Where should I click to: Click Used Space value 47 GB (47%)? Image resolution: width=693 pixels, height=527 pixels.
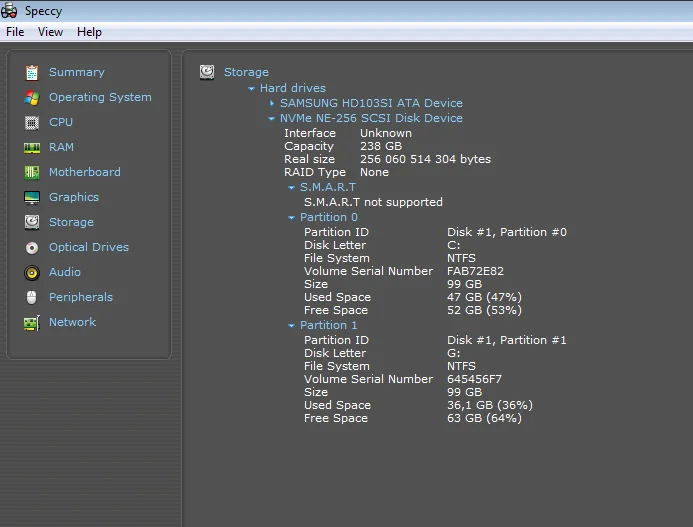click(484, 297)
